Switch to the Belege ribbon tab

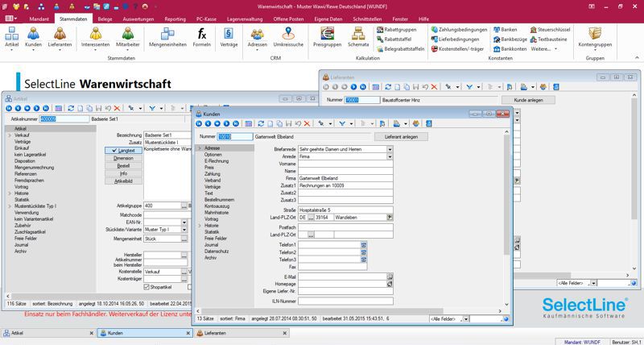tap(105, 19)
